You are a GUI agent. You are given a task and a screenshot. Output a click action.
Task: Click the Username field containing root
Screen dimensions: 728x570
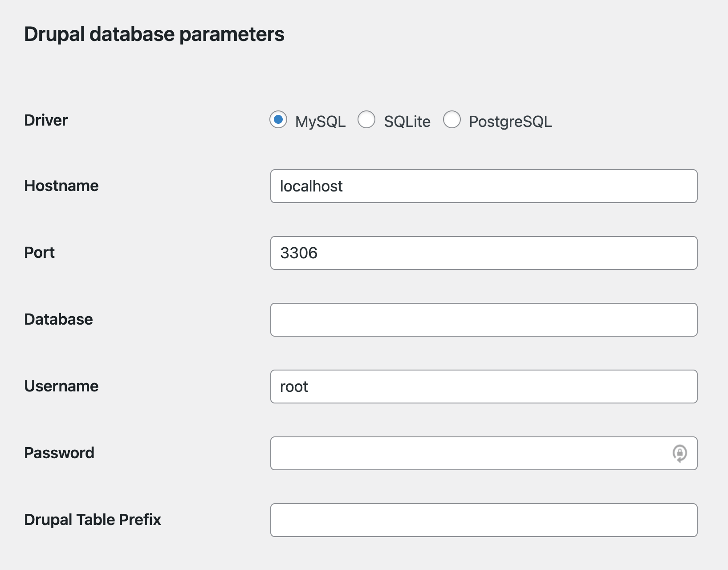coord(484,387)
